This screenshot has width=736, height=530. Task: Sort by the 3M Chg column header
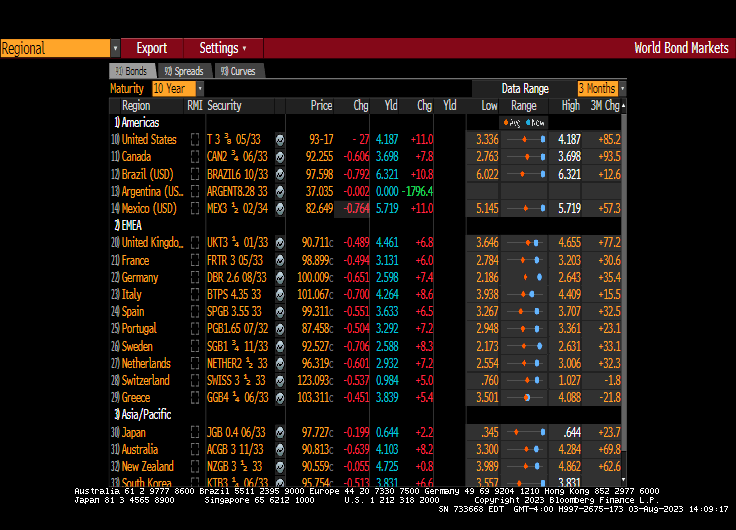click(x=604, y=105)
